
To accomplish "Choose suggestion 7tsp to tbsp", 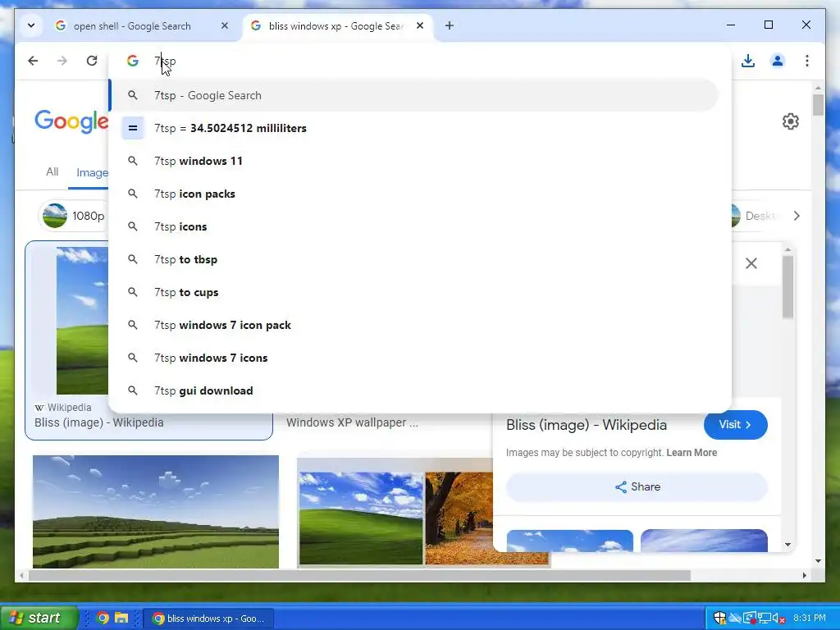I will (413, 259).
